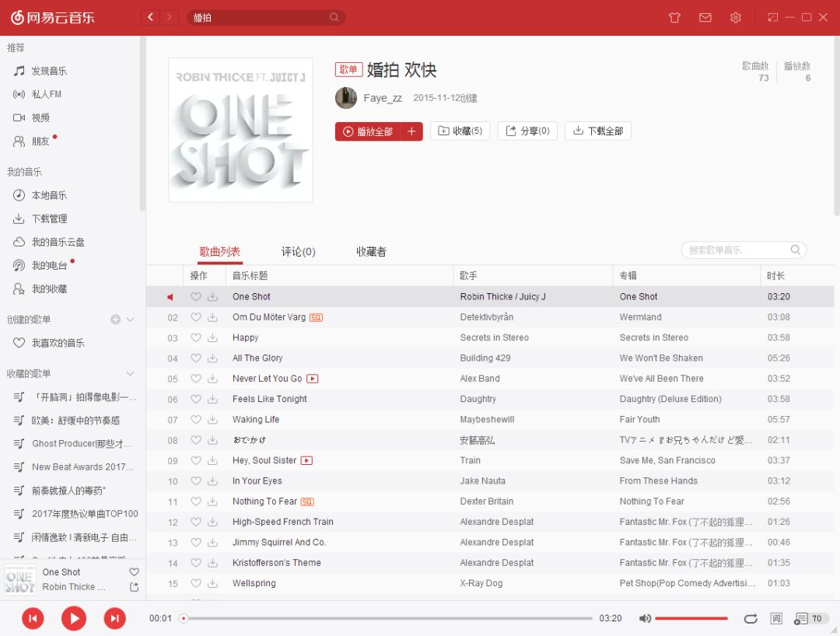840x636 pixels.
Task: Like the song Happy heart
Action: click(196, 337)
